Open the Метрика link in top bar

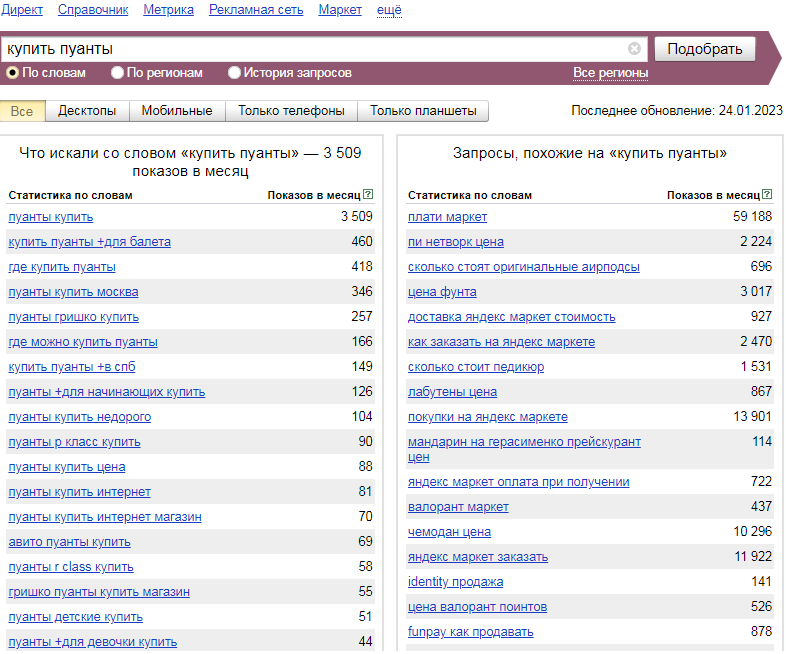click(x=168, y=10)
